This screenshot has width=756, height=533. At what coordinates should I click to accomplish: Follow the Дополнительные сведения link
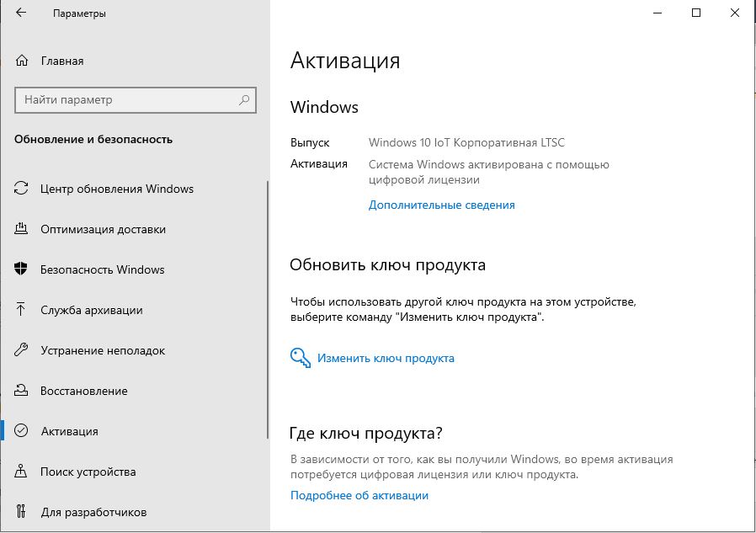(x=442, y=205)
